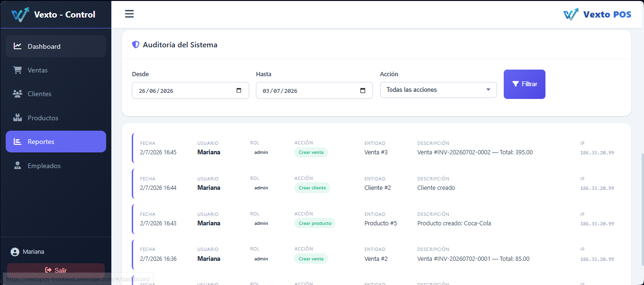Open the Hasta date calendar picker icon
The image size is (644, 285).
363,90
